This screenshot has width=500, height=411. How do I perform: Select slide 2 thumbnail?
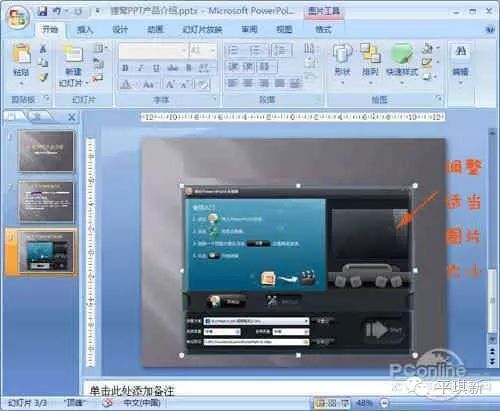click(x=46, y=202)
